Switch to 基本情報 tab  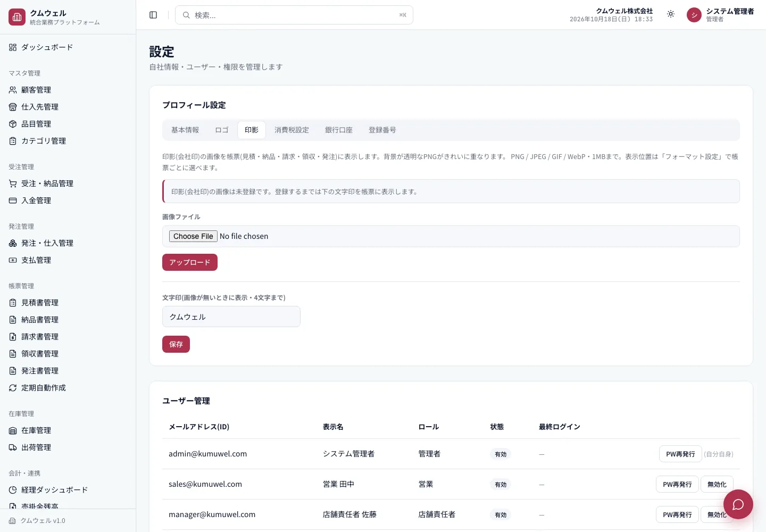point(185,130)
